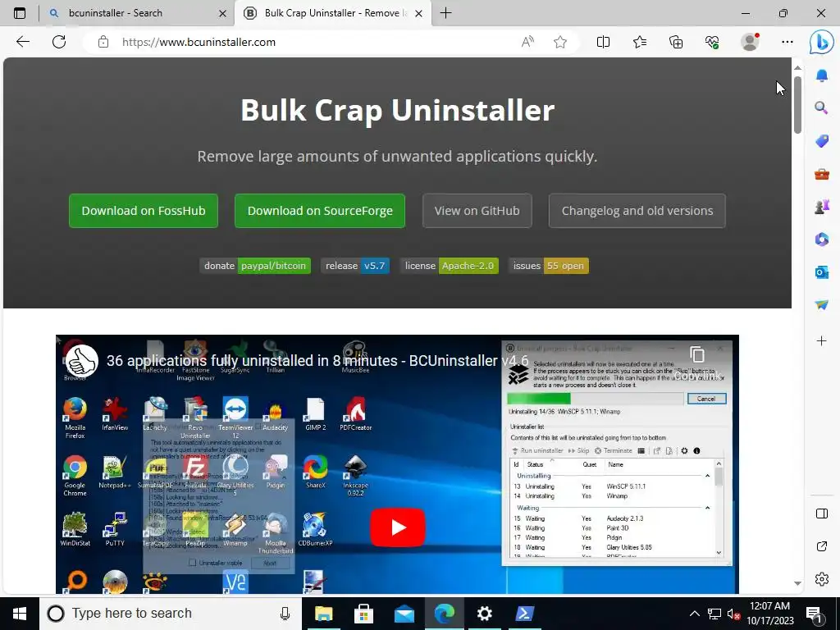The height and width of the screenshot is (630, 840).
Task: Open PowerShell from taskbar
Action: 524,614
